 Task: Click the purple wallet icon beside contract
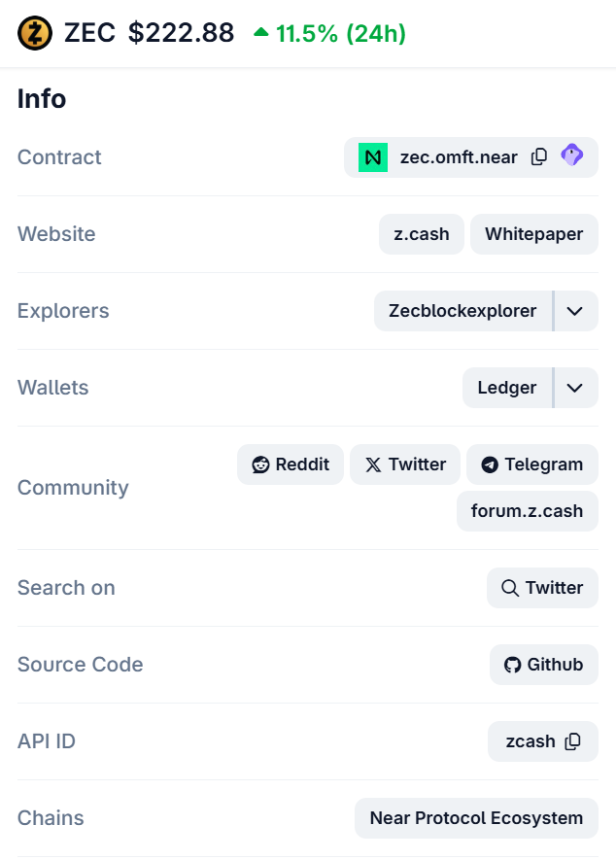click(x=572, y=155)
